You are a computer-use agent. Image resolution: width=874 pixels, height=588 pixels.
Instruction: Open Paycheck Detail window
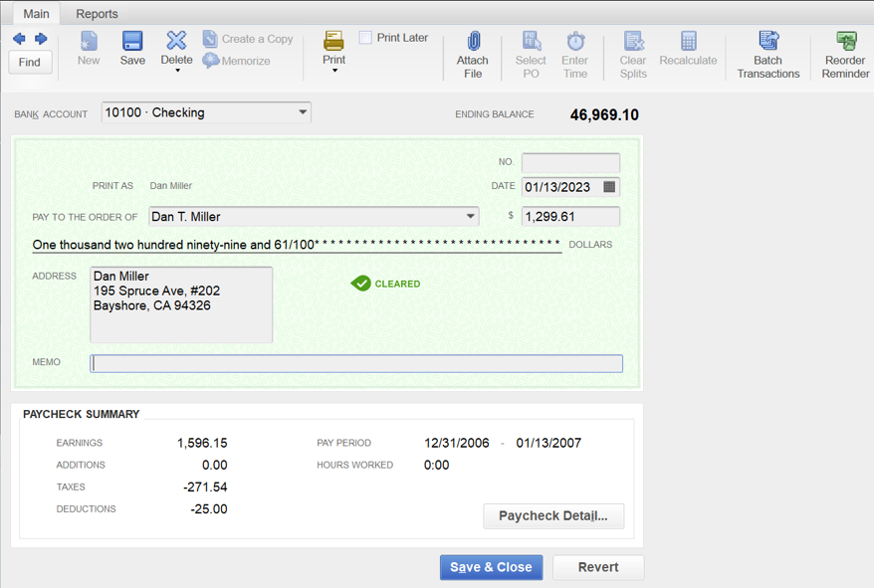pos(553,515)
